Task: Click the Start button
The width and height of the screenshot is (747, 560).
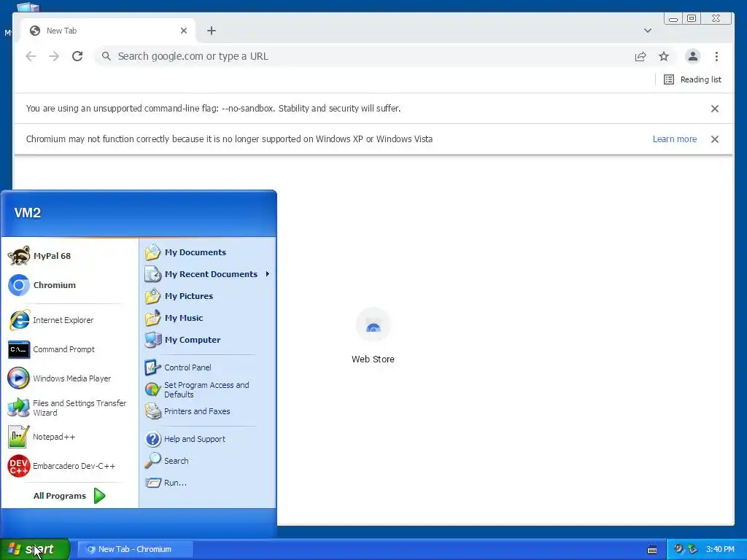Action: [34, 549]
